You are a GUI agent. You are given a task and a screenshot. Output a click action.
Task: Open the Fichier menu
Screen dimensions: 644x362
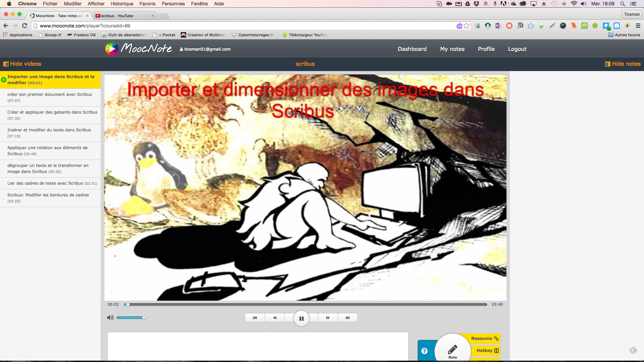pyautogui.click(x=50, y=4)
